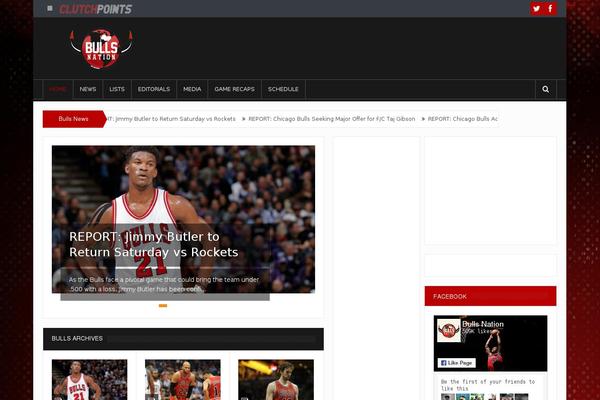Open the LISTS menu item

117,89
